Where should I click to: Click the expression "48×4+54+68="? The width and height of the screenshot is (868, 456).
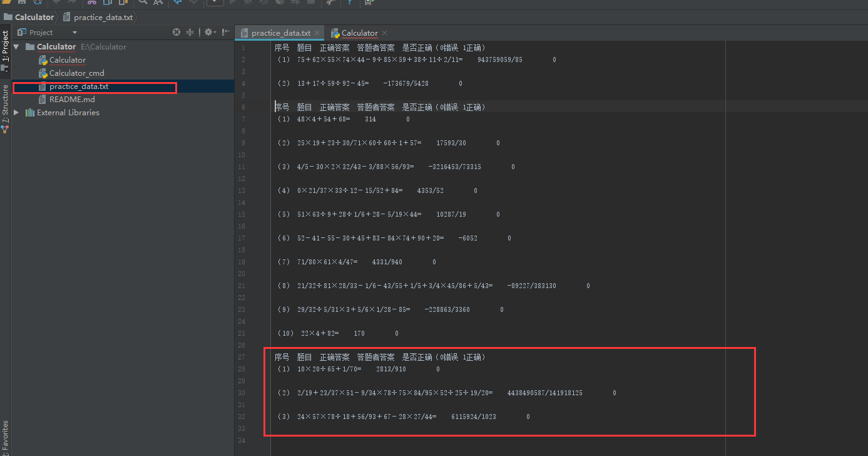click(324, 119)
